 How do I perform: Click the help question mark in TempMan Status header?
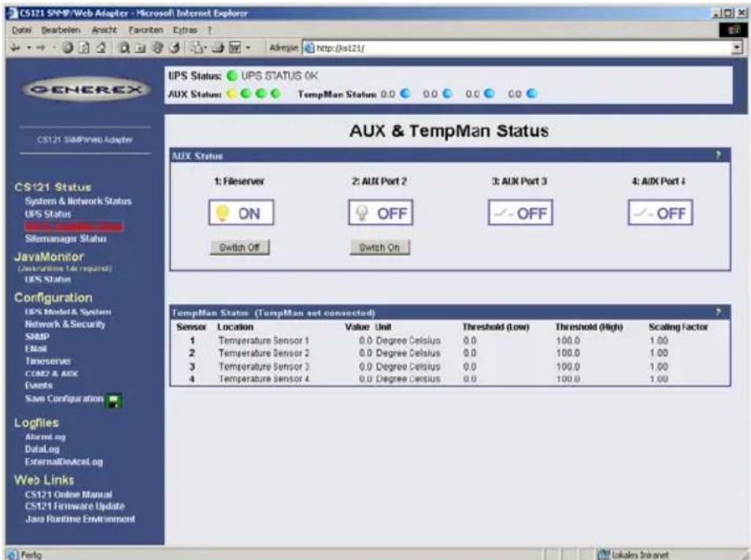click(x=718, y=312)
